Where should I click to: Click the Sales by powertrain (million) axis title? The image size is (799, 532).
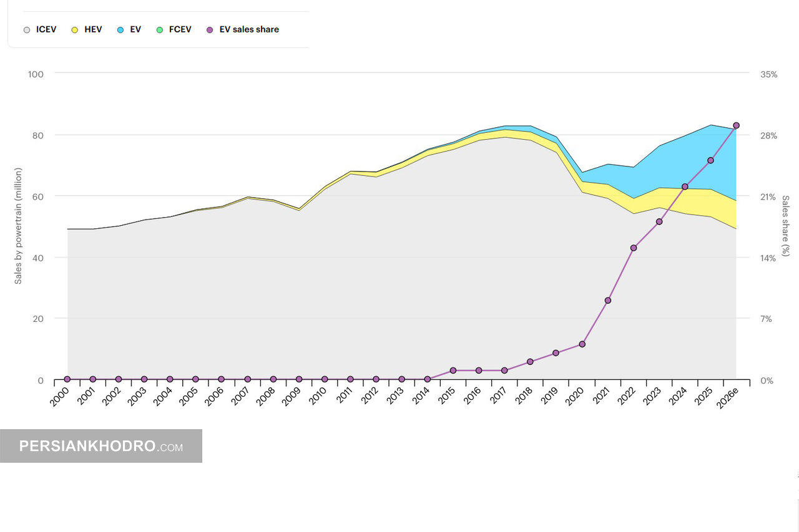[x=18, y=226]
